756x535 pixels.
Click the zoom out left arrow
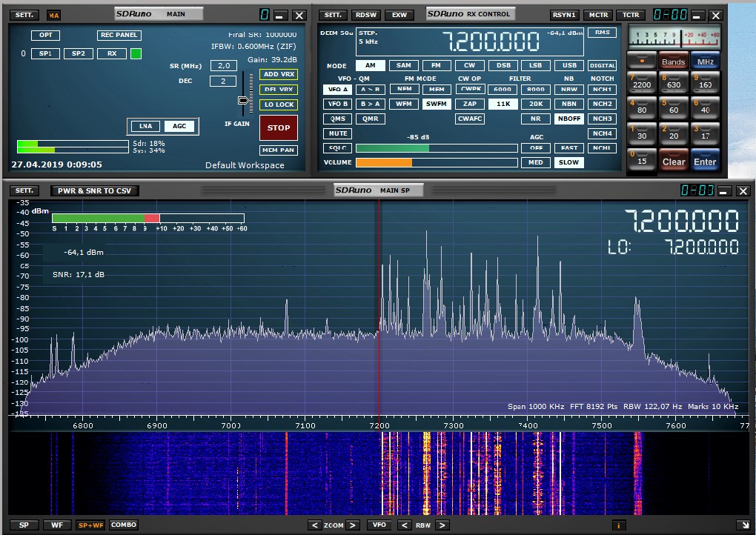click(315, 525)
